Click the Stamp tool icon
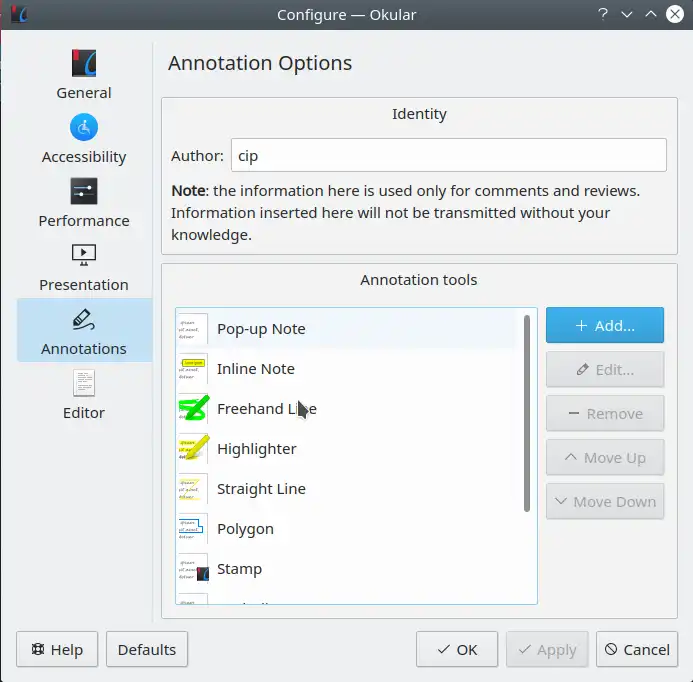 point(194,569)
